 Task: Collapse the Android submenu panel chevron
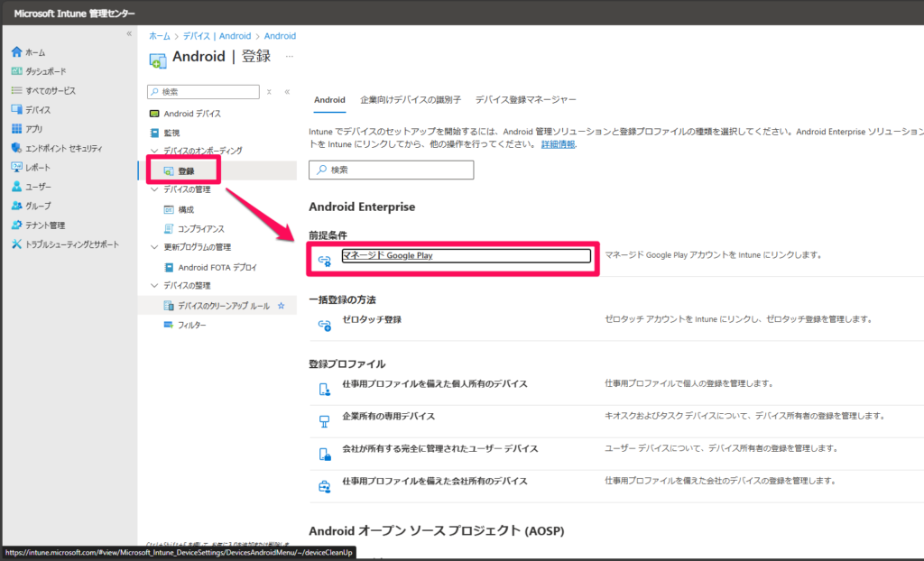(287, 92)
